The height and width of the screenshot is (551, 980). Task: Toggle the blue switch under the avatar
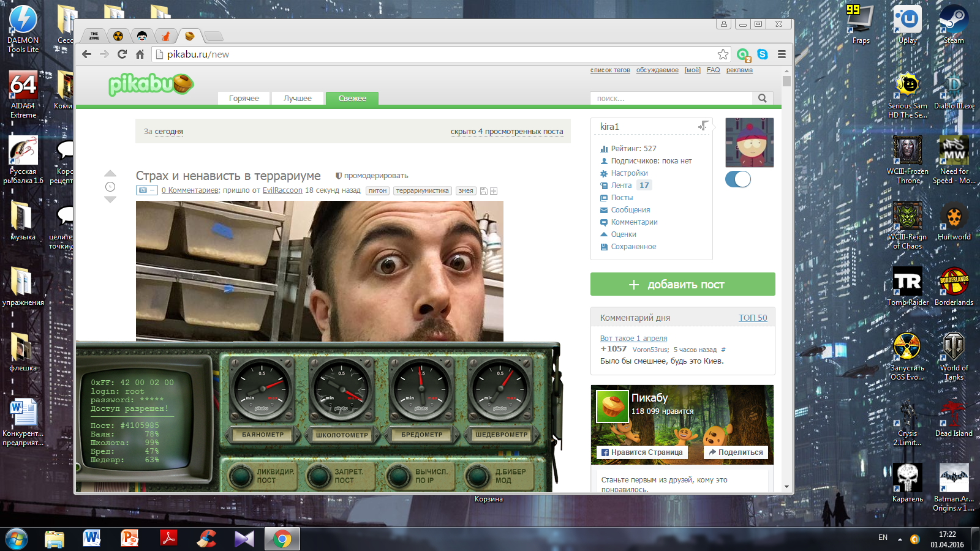click(738, 179)
